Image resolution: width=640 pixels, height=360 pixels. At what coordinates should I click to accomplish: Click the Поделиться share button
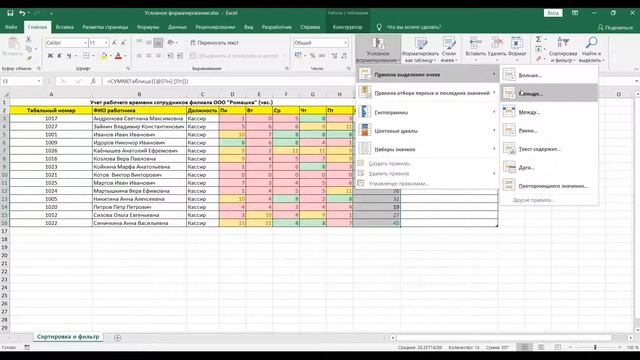click(615, 27)
